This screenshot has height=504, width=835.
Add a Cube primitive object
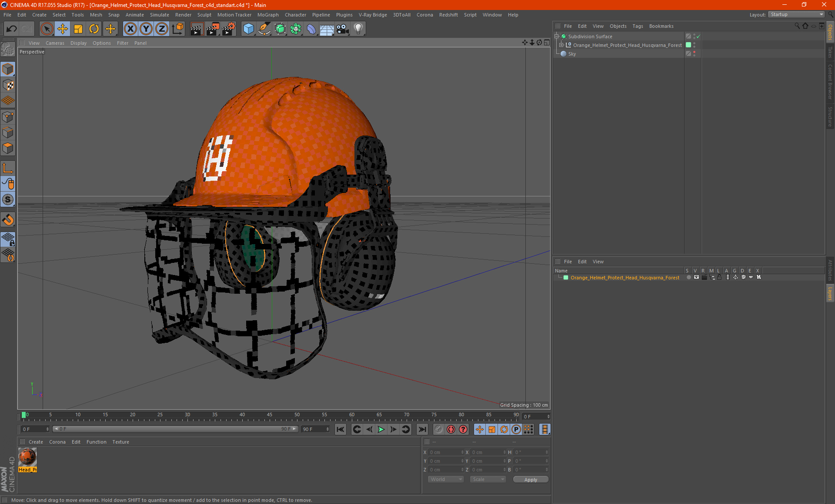(x=248, y=29)
